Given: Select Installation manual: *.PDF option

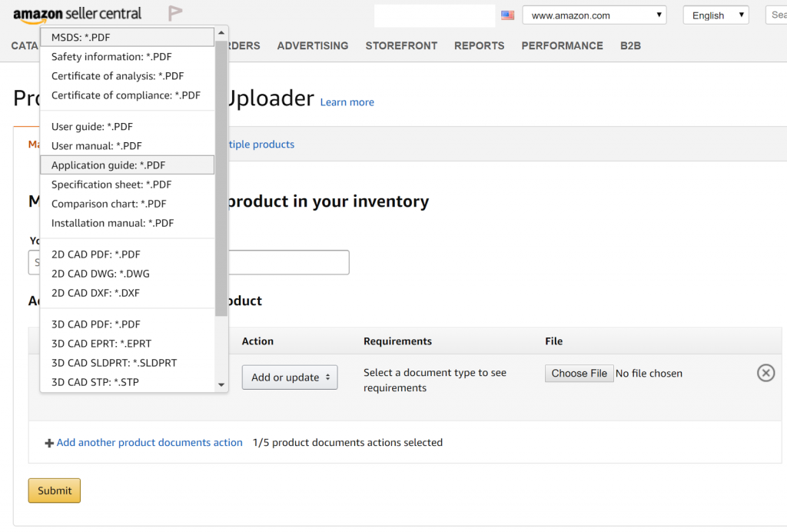Looking at the screenshot, I should point(127,224).
